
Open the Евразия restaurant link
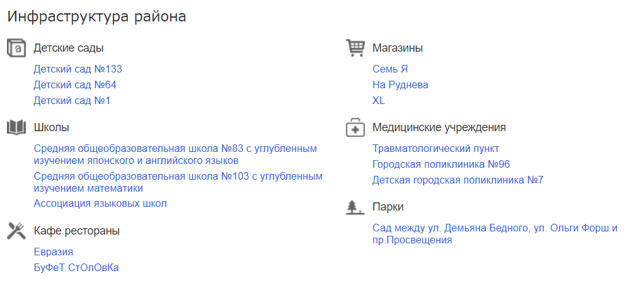(x=54, y=252)
